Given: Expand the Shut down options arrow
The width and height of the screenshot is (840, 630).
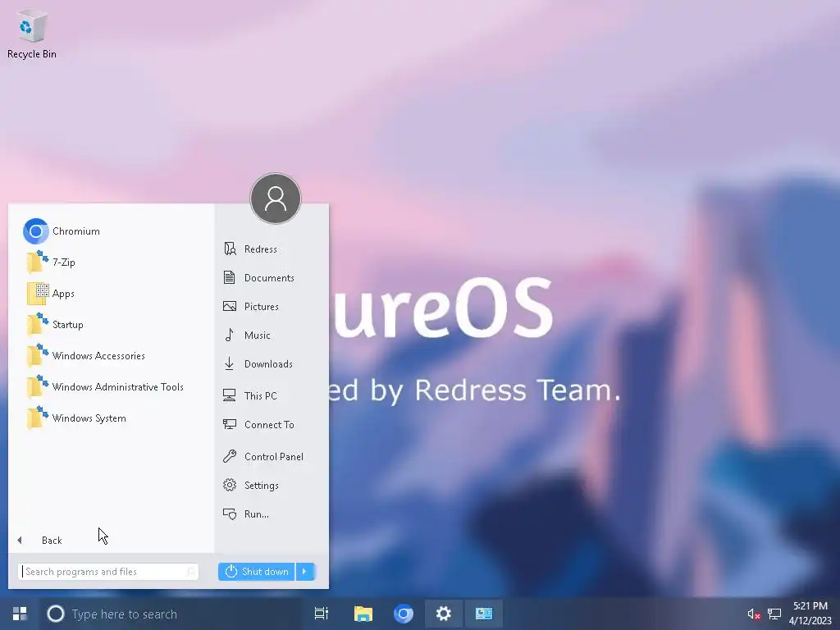Looking at the screenshot, I should [305, 572].
